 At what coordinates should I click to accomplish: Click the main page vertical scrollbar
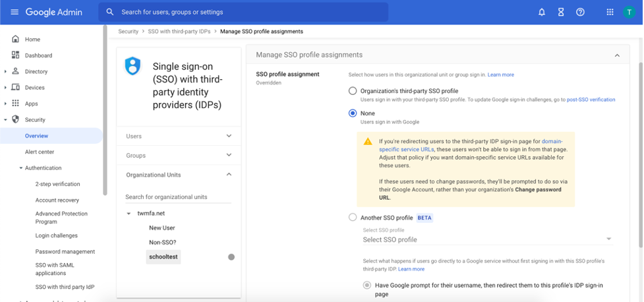(641, 155)
